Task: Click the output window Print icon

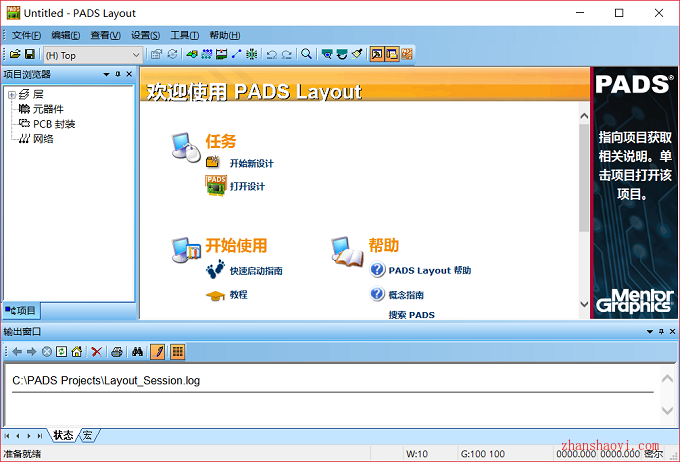Action: pyautogui.click(x=117, y=352)
